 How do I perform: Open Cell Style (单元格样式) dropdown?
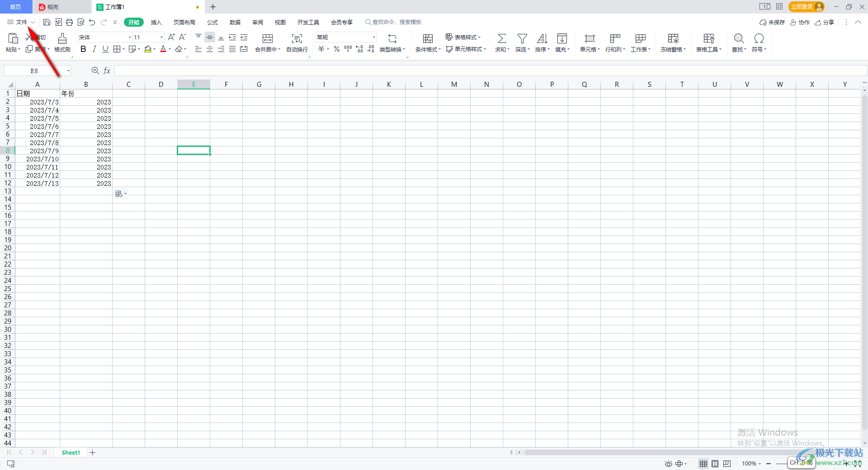[x=466, y=49]
